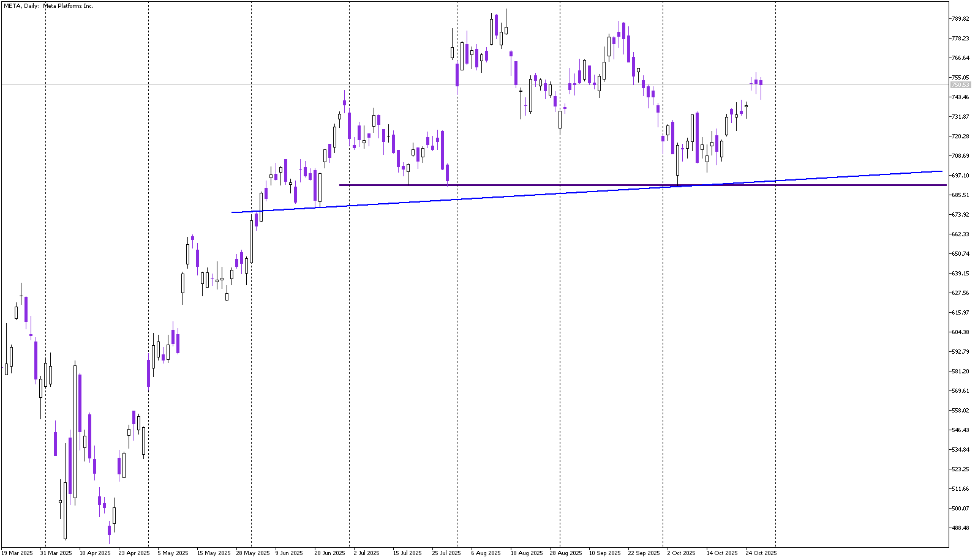
Task: Click the 789.82 price axis label
Action: pyautogui.click(x=960, y=19)
